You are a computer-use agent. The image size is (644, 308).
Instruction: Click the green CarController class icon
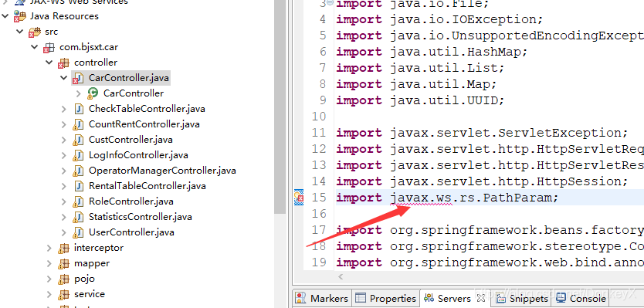point(93,93)
